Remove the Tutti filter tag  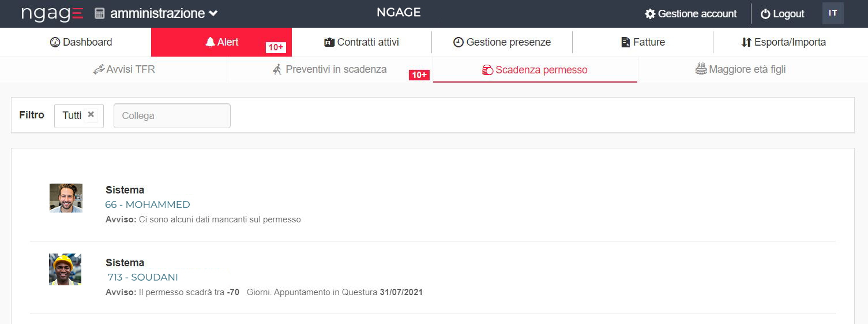point(91,115)
